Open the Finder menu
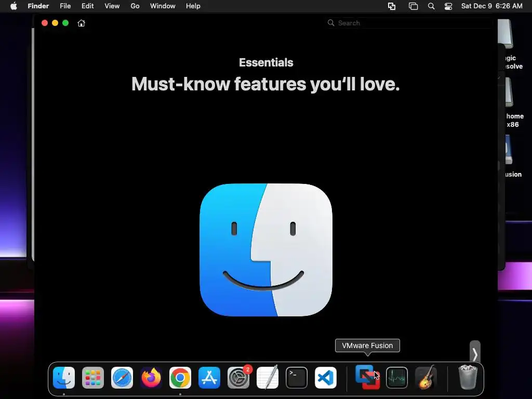The width and height of the screenshot is (532, 399). click(38, 6)
